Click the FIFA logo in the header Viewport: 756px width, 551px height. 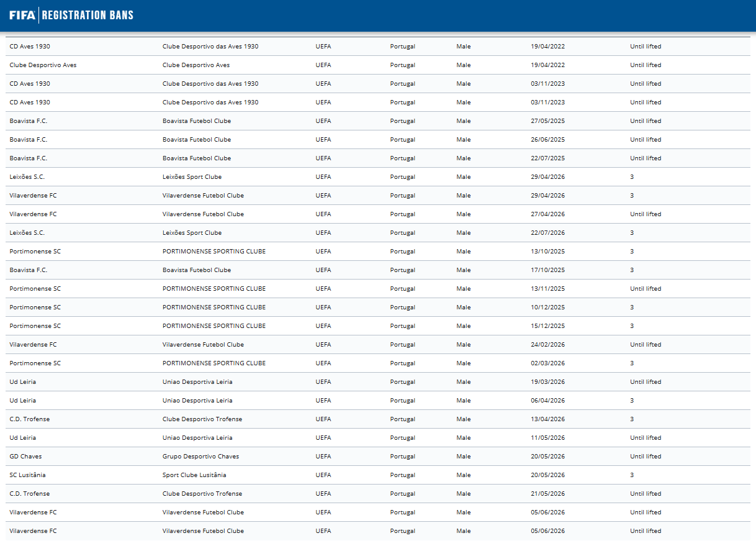point(22,15)
